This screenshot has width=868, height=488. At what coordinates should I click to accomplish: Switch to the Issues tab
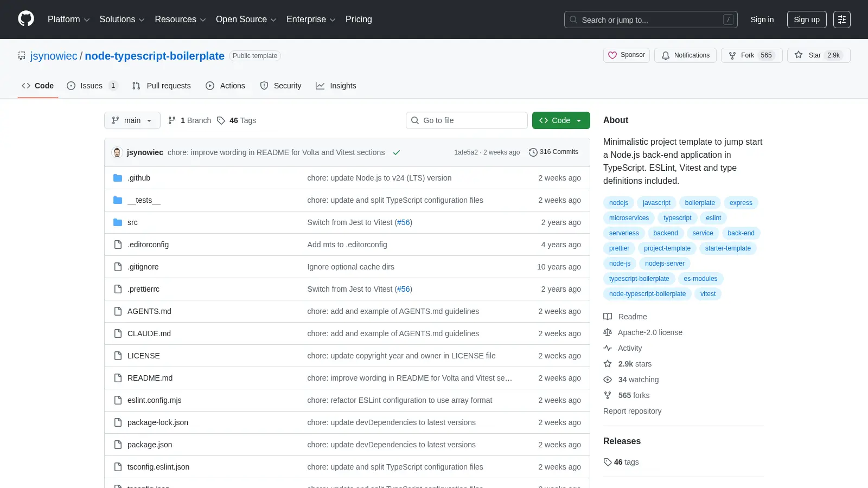(92, 86)
